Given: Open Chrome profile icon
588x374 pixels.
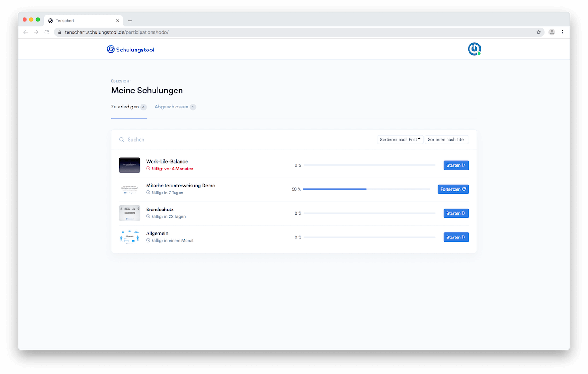Looking at the screenshot, I should click(552, 32).
